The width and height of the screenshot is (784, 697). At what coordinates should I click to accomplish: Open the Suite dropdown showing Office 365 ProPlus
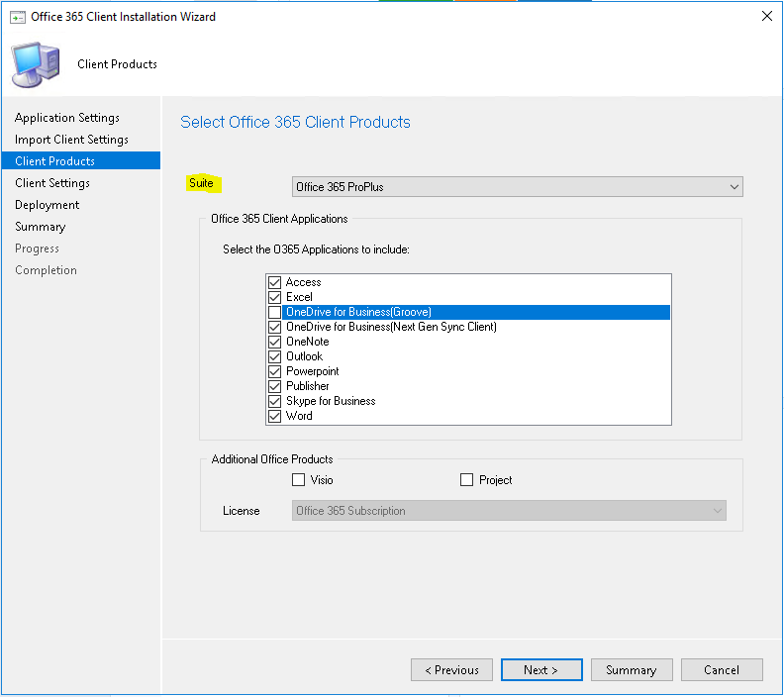point(517,187)
